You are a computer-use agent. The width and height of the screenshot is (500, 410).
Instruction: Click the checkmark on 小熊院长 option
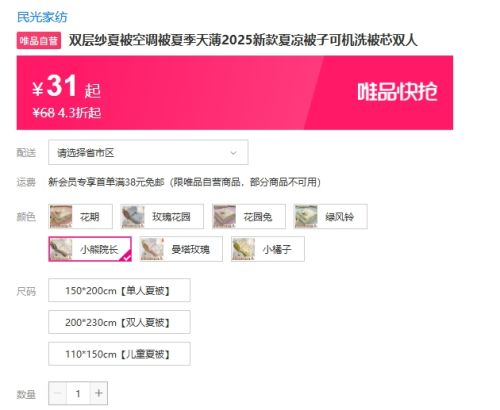click(x=127, y=257)
